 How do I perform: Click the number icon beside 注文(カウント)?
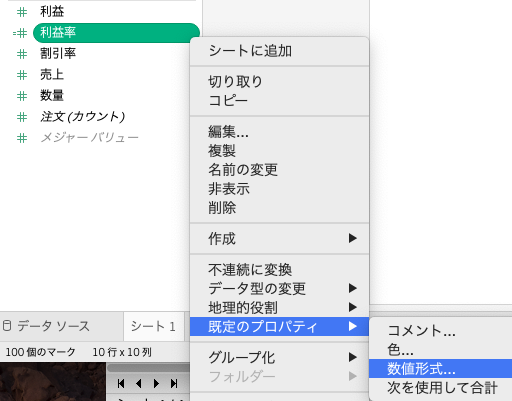click(x=22, y=117)
